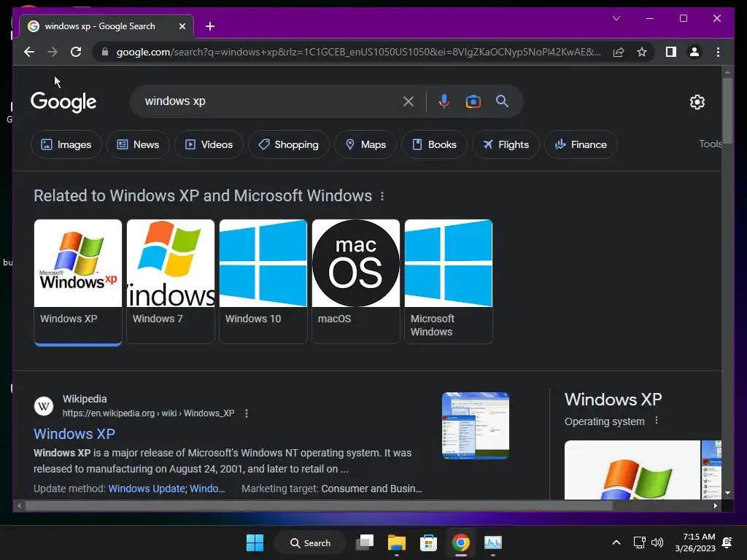747x560 pixels.
Task: Open the Task Manager taskbar icon
Action: 492,542
